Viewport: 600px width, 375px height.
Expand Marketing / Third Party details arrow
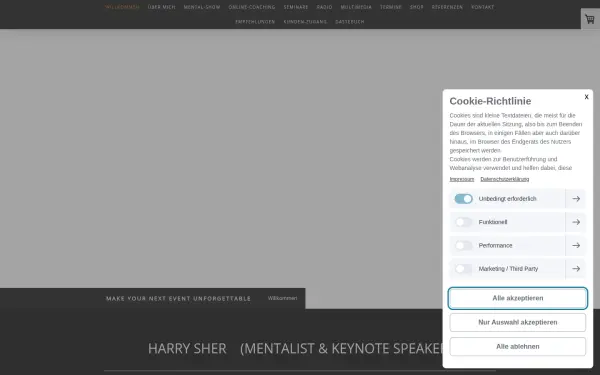pyautogui.click(x=576, y=269)
